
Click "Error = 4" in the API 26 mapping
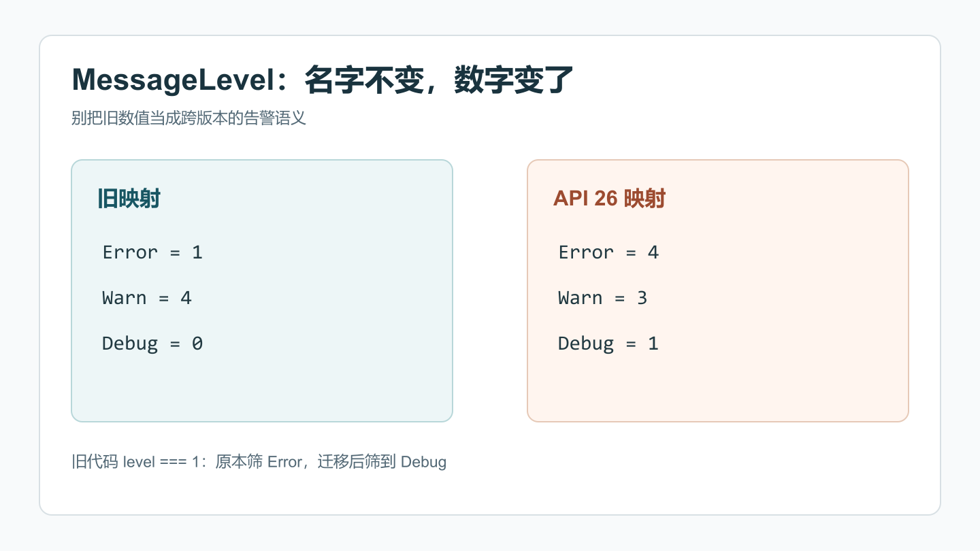(608, 252)
